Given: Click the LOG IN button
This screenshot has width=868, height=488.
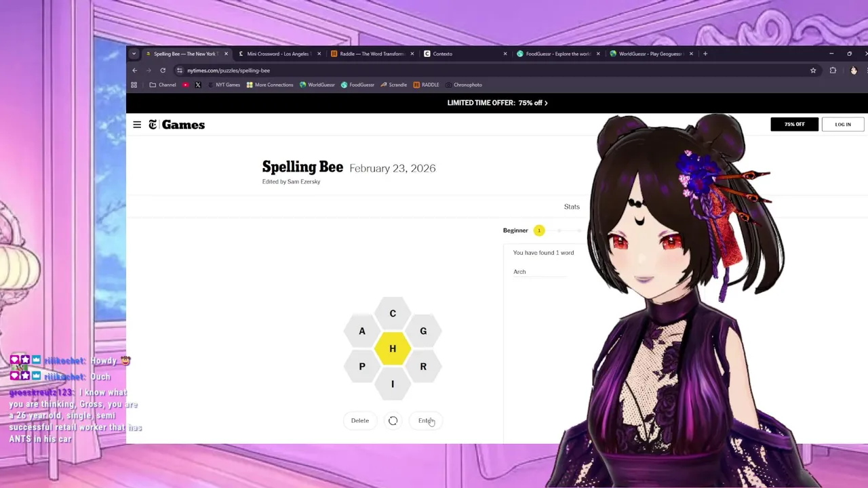Looking at the screenshot, I should [x=843, y=124].
